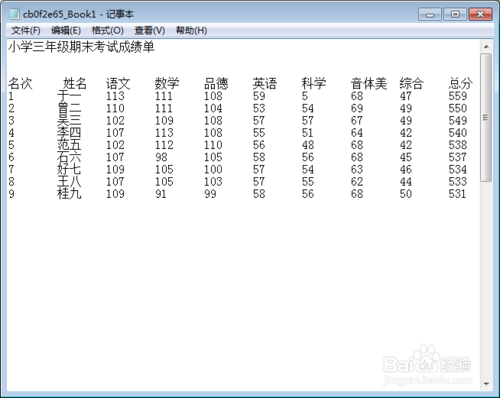The height and width of the screenshot is (398, 500).
Task: Click 曾二's 音体美 score 69
Action: 357,108
